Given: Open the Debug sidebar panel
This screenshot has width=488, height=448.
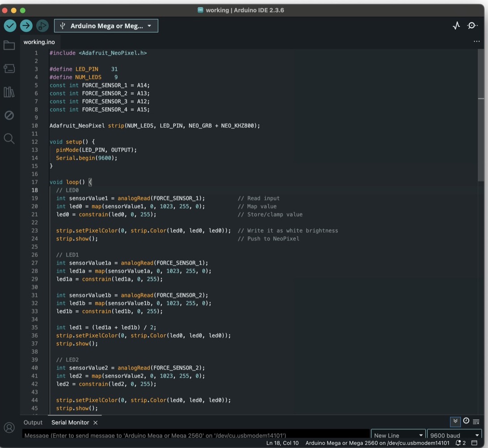Looking at the screenshot, I should click(x=9, y=115).
